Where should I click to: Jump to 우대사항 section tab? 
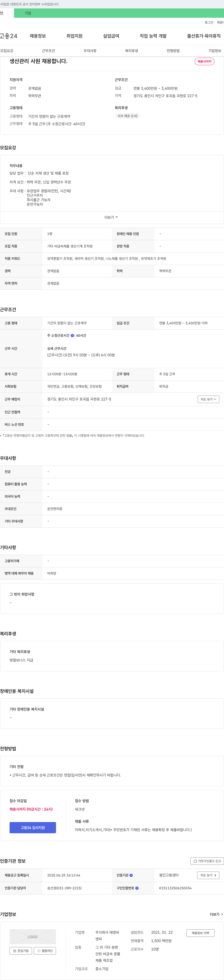(x=90, y=51)
